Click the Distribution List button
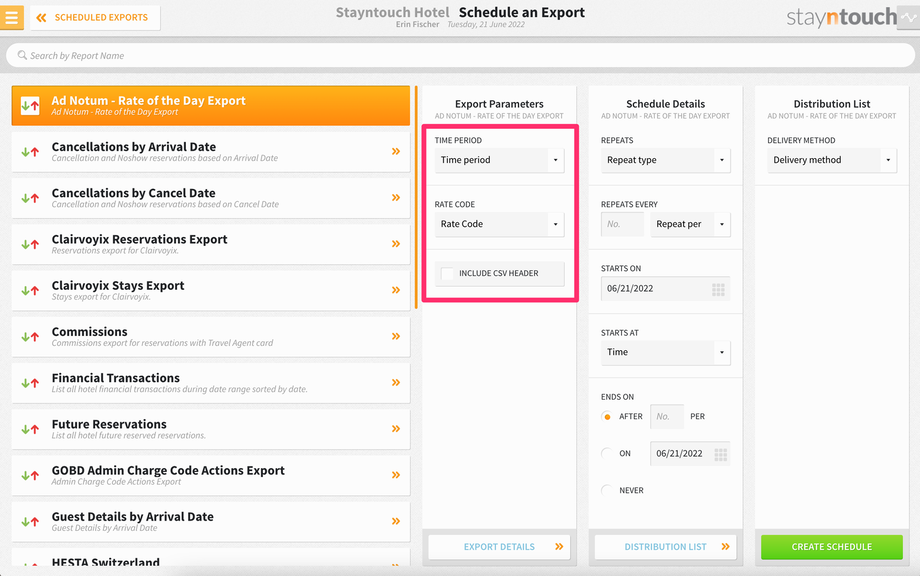The height and width of the screenshot is (576, 920). (665, 547)
